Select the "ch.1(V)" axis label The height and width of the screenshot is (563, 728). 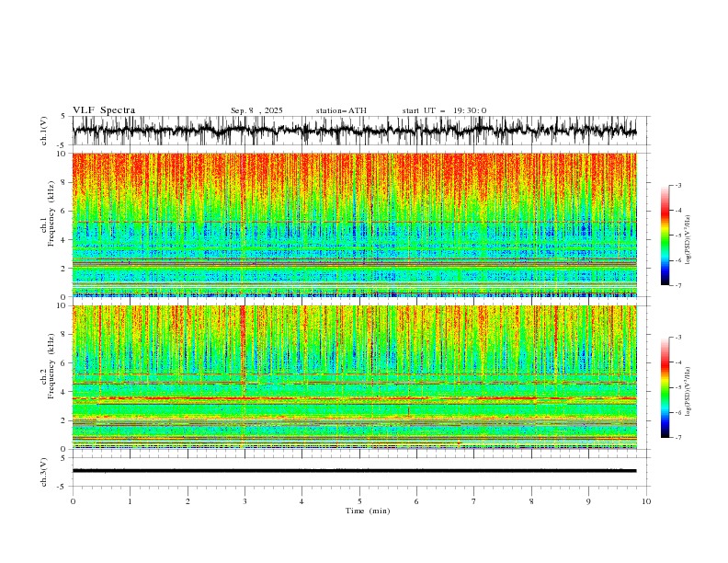[44, 131]
